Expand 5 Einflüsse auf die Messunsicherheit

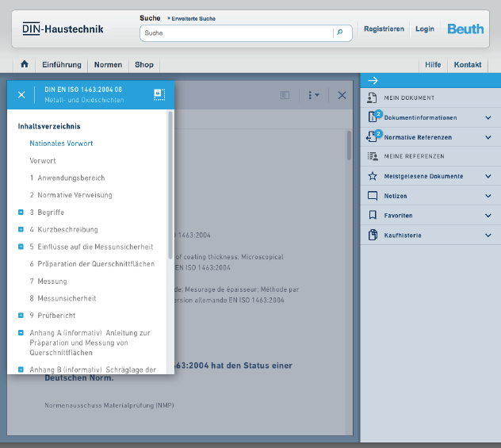coord(21,247)
